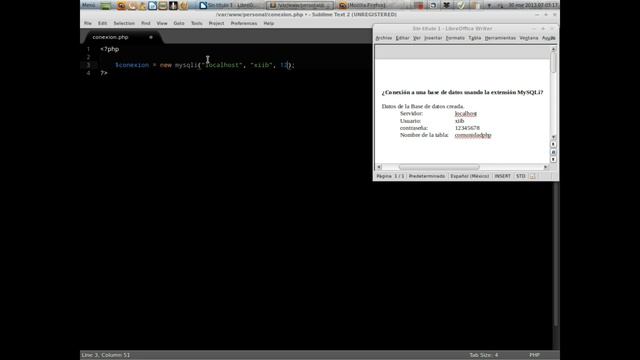
Task: Click the "localhost" string in the code
Action: click(222, 65)
